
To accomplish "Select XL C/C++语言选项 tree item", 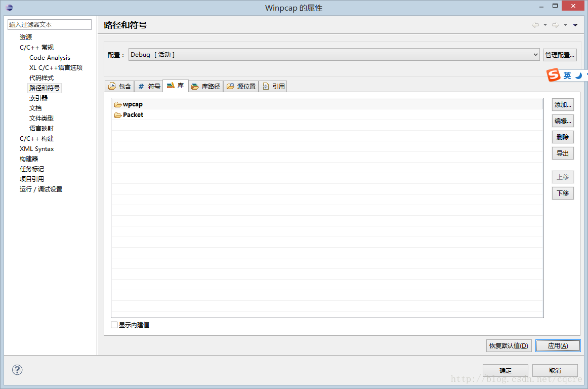I will [56, 67].
